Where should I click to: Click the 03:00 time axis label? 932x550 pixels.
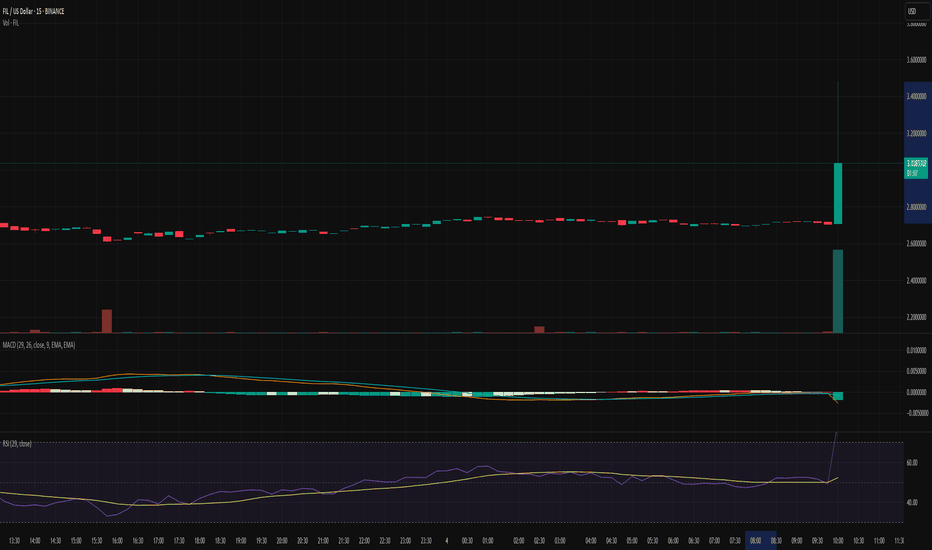[560, 540]
